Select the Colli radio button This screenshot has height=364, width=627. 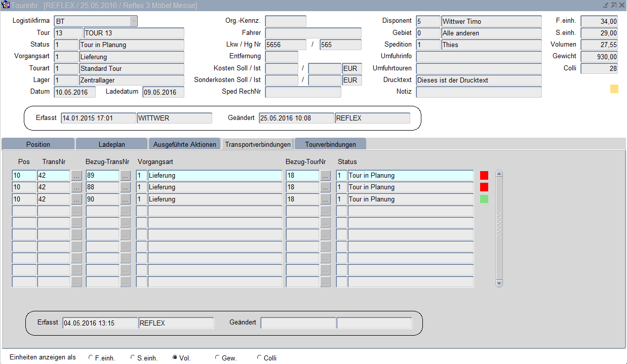[x=259, y=358]
